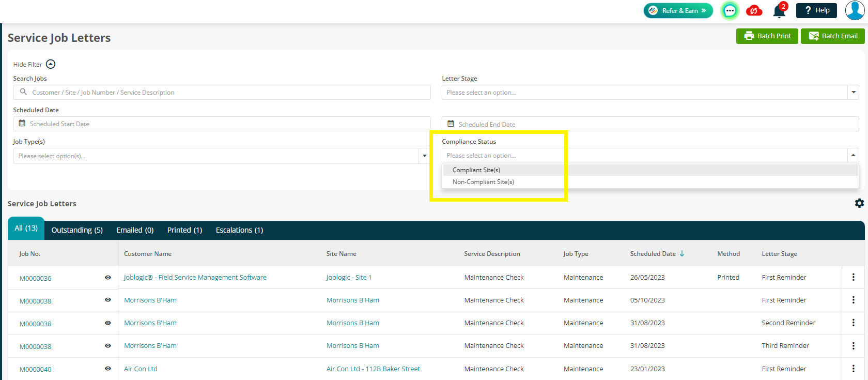Switch to the Printed (1) tab
The height and width of the screenshot is (380, 868).
coord(184,230)
